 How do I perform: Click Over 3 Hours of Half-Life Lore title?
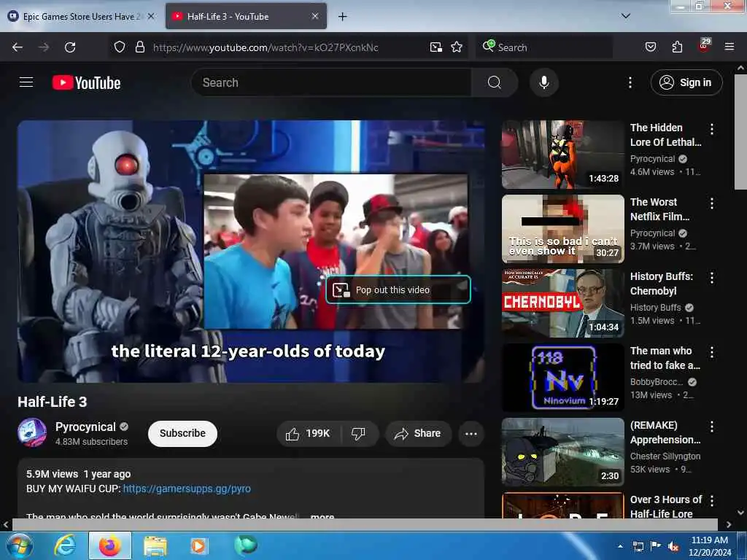[x=666, y=506]
